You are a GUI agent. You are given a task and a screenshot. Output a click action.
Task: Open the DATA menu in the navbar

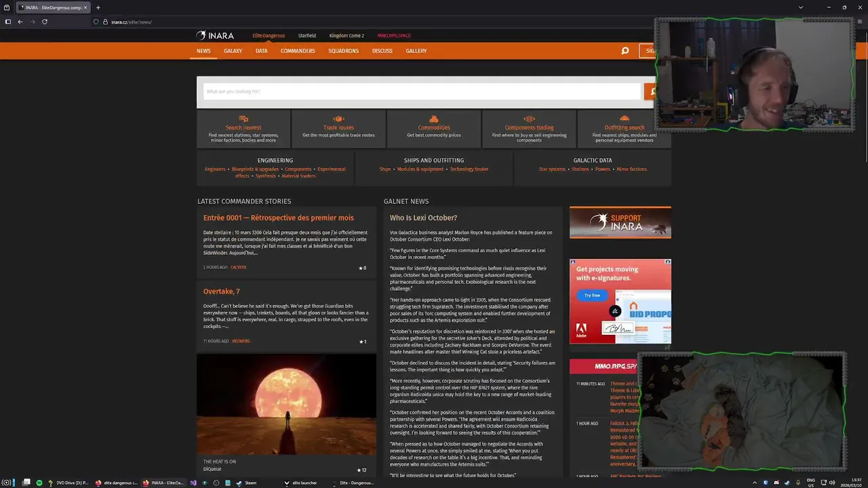261,51
